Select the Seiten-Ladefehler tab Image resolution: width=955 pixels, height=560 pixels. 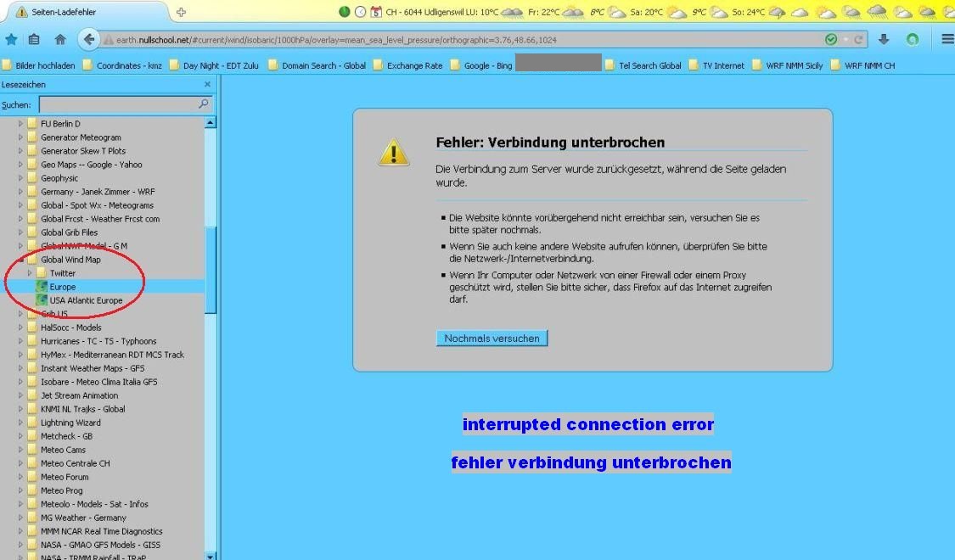pos(85,12)
